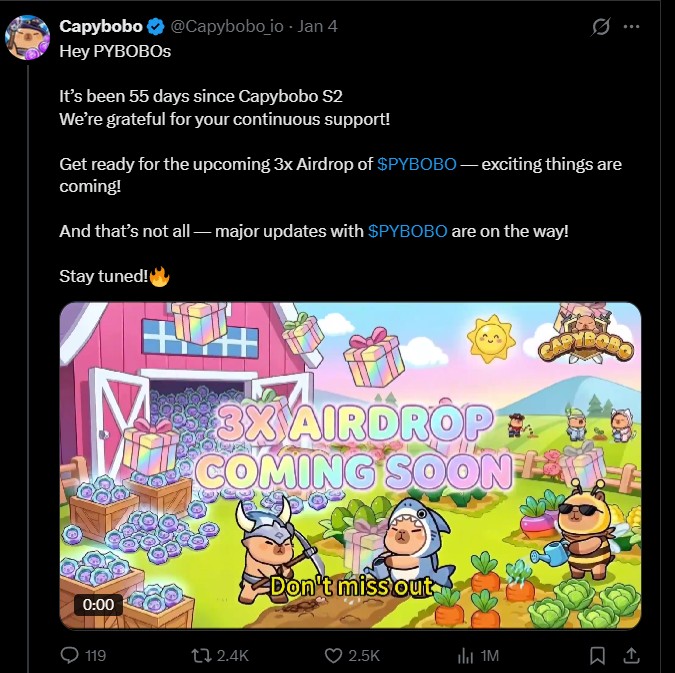Click the 0:00 video time label
This screenshot has width=675, height=673.
[99, 604]
